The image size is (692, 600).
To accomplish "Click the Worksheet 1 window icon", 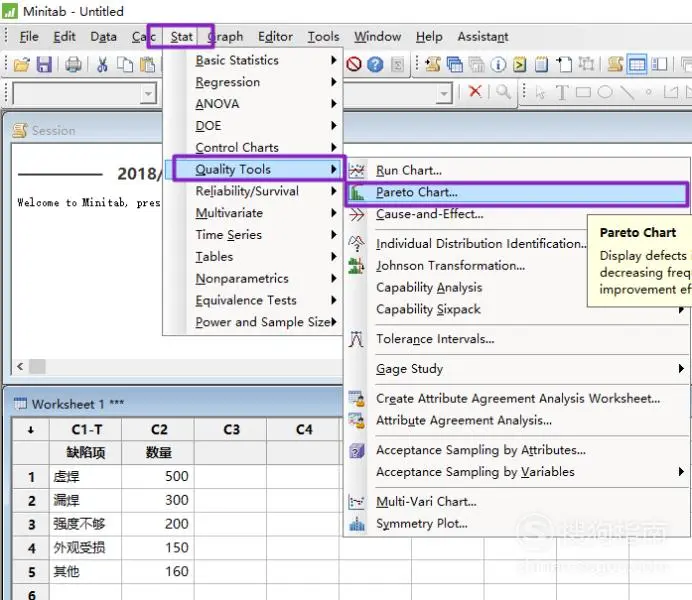I will click(20, 404).
